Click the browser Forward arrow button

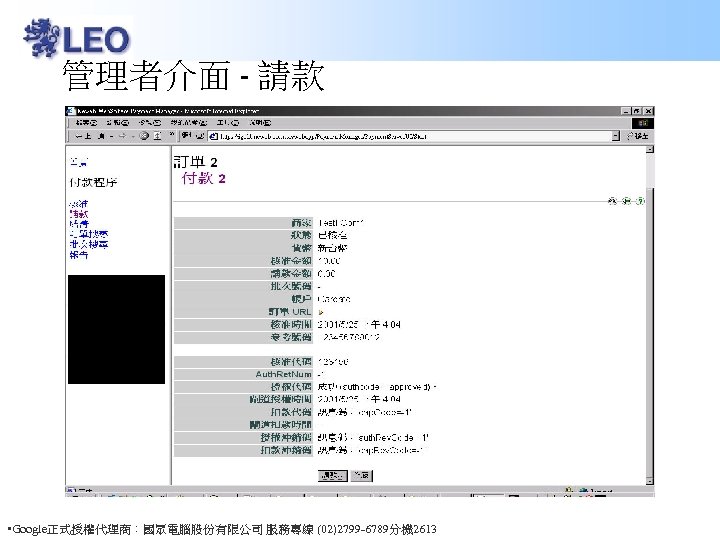pyautogui.click(x=122, y=136)
